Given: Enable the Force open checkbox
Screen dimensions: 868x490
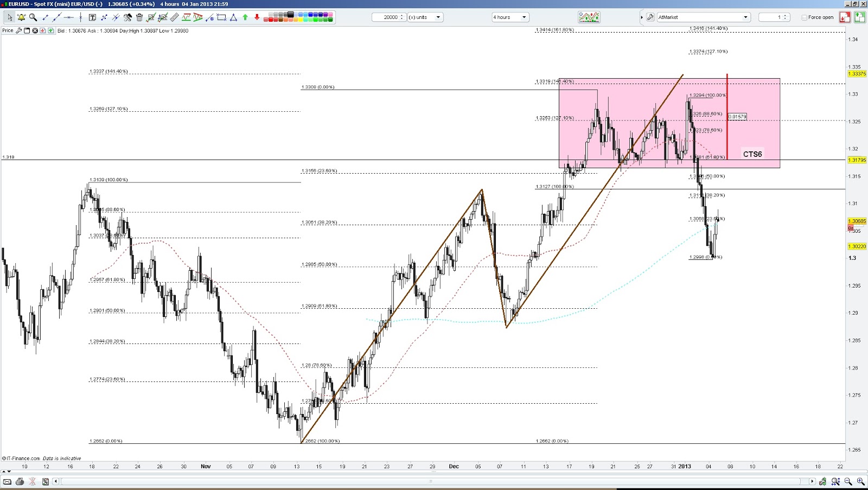Looking at the screenshot, I should point(805,17).
